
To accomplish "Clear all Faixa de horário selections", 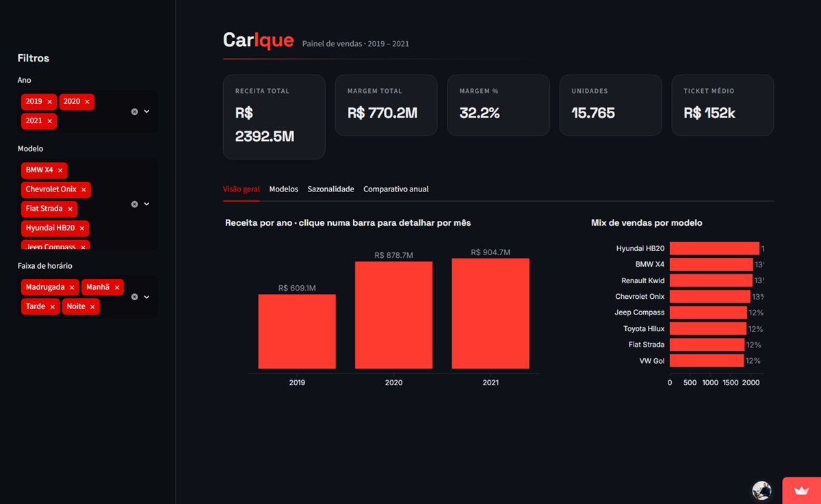I will (135, 297).
